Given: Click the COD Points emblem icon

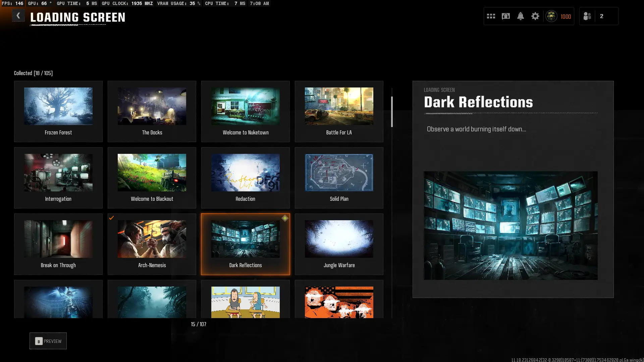Looking at the screenshot, I should tap(551, 16).
